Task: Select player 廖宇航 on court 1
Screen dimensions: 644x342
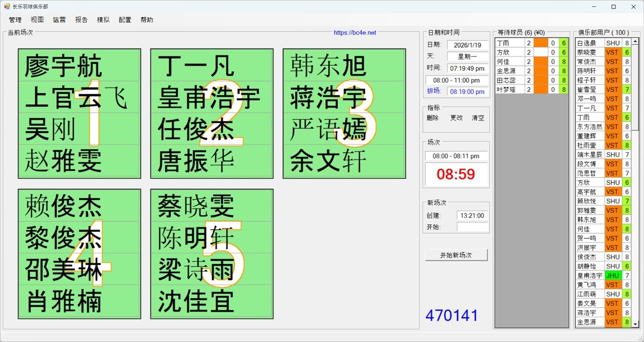Action: coord(63,65)
